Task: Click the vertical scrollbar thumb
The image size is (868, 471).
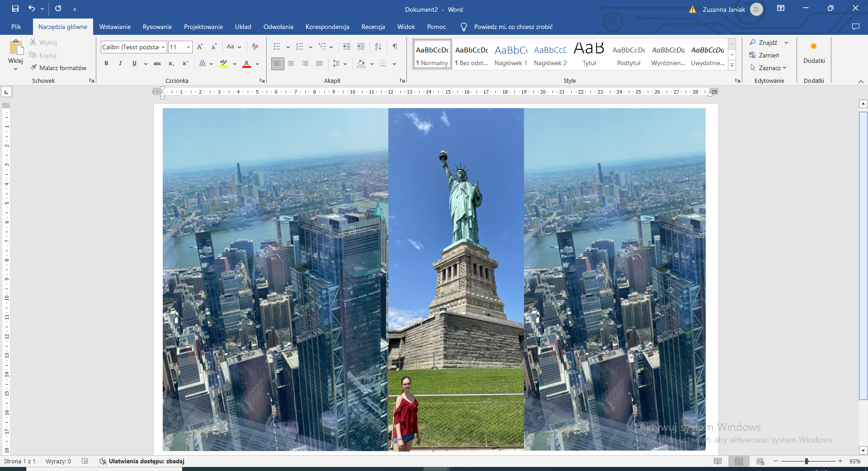Action: [x=863, y=256]
